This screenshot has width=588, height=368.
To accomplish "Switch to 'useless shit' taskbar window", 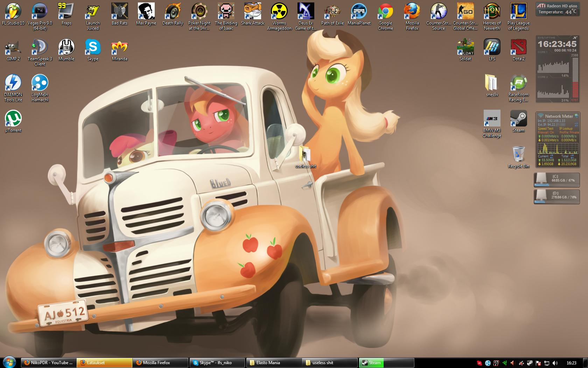I will [330, 363].
